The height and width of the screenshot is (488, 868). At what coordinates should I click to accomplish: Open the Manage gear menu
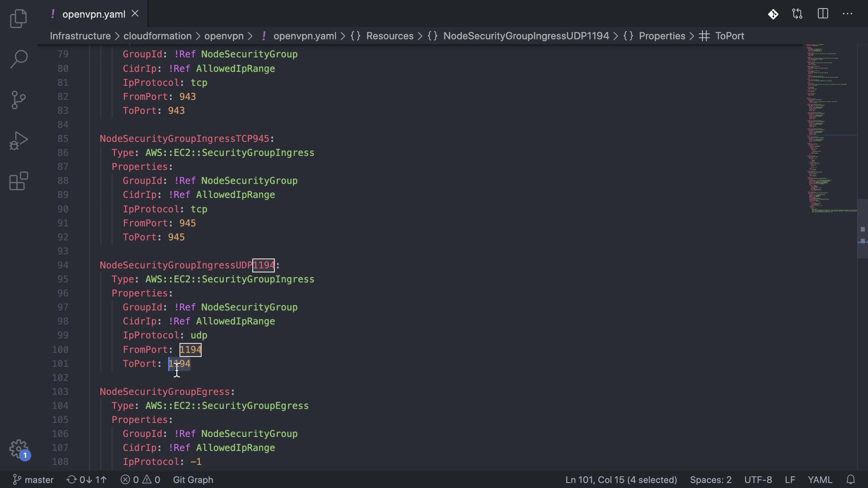click(19, 449)
